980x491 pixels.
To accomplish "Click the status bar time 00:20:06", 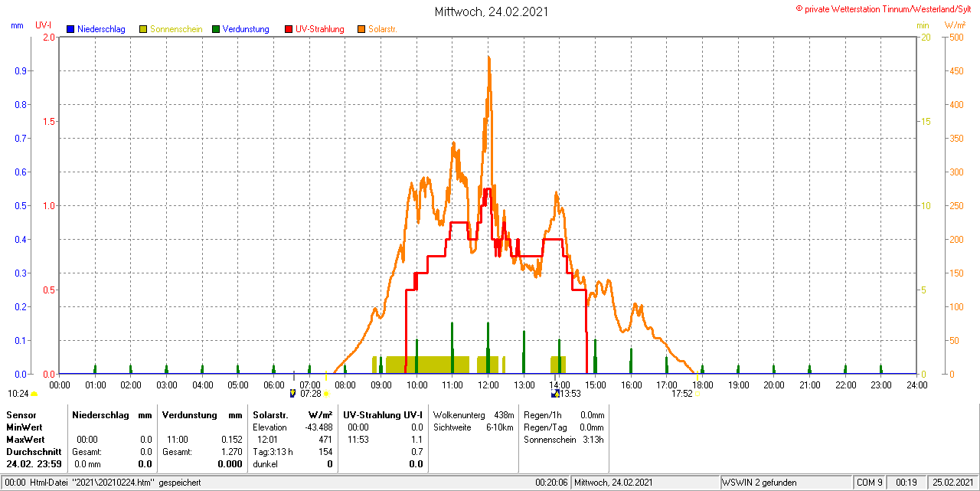I will point(551,483).
